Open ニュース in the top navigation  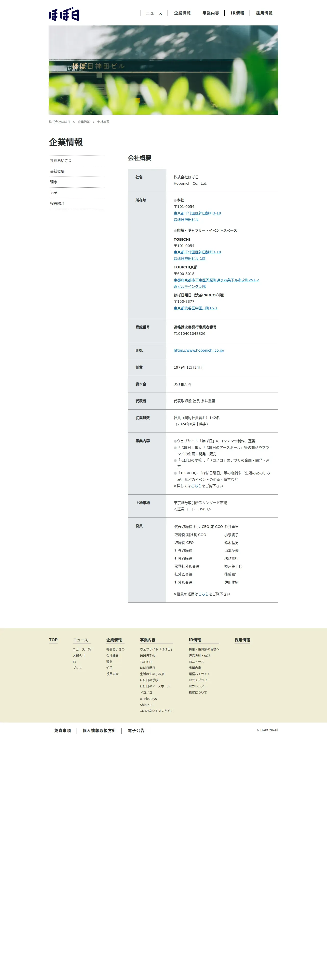click(154, 13)
